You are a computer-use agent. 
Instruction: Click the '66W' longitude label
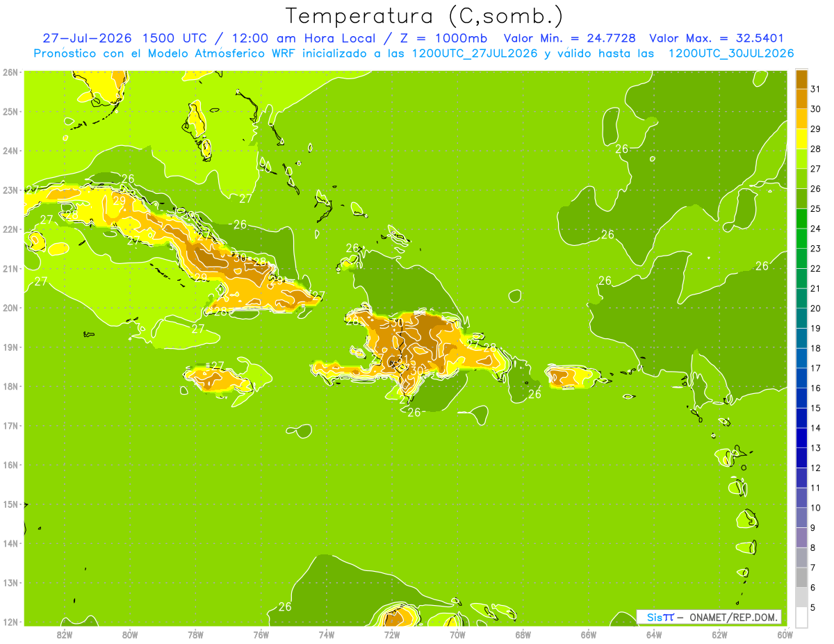[588, 634]
